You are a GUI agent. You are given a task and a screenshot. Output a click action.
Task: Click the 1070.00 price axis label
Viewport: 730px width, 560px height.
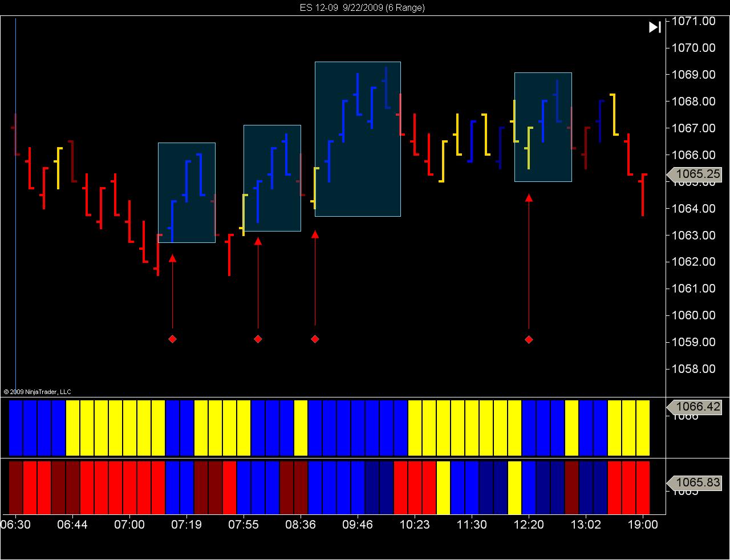pyautogui.click(x=693, y=48)
